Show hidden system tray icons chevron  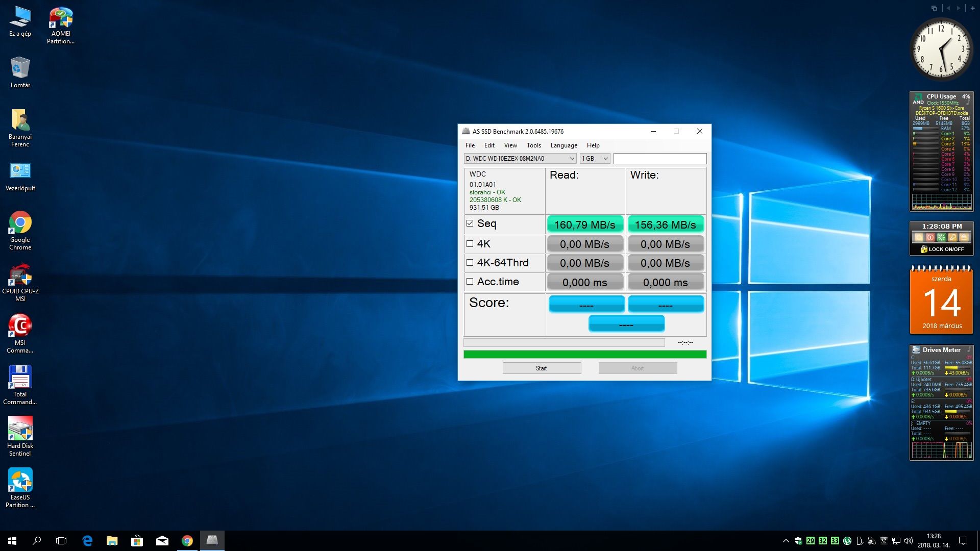pos(786,541)
